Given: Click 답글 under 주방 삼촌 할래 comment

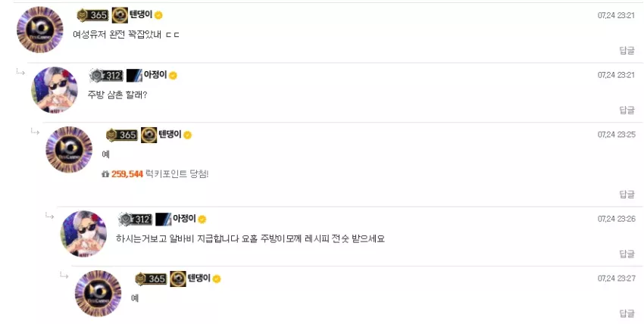Looking at the screenshot, I should point(627,110).
